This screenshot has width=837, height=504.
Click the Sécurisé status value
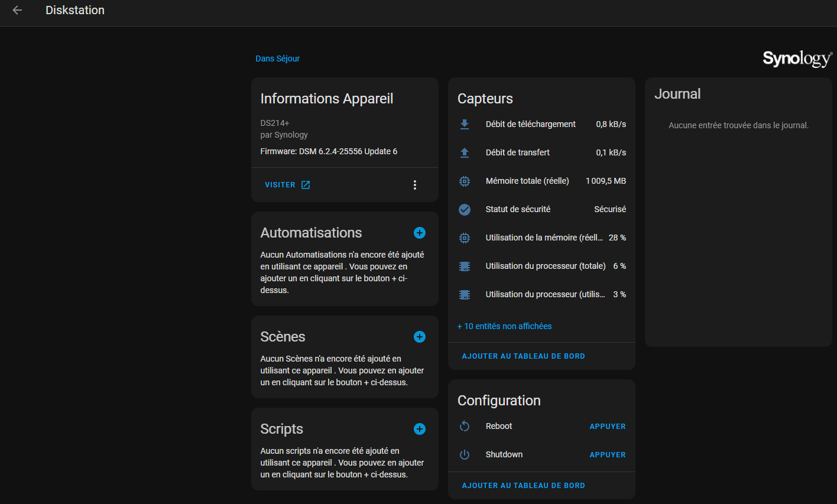(x=610, y=209)
